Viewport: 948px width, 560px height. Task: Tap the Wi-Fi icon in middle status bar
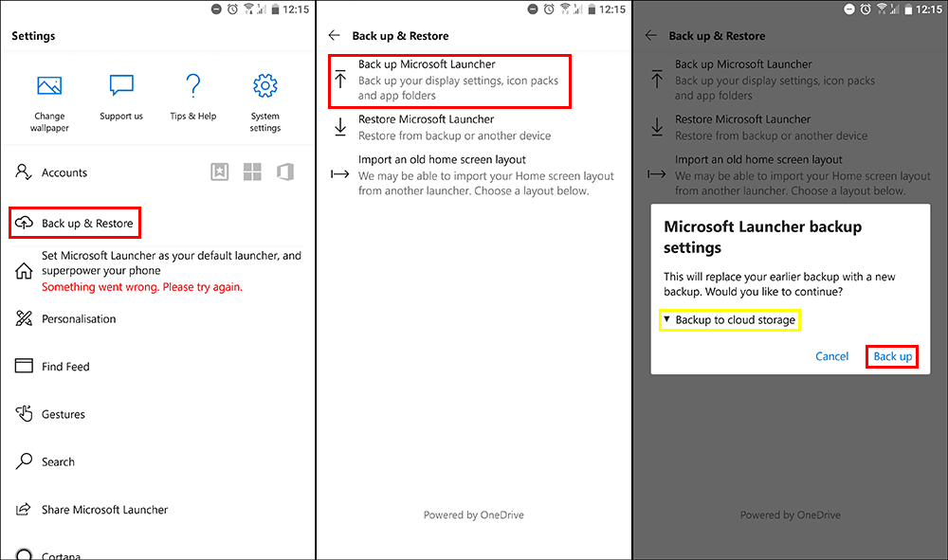pyautogui.click(x=565, y=9)
